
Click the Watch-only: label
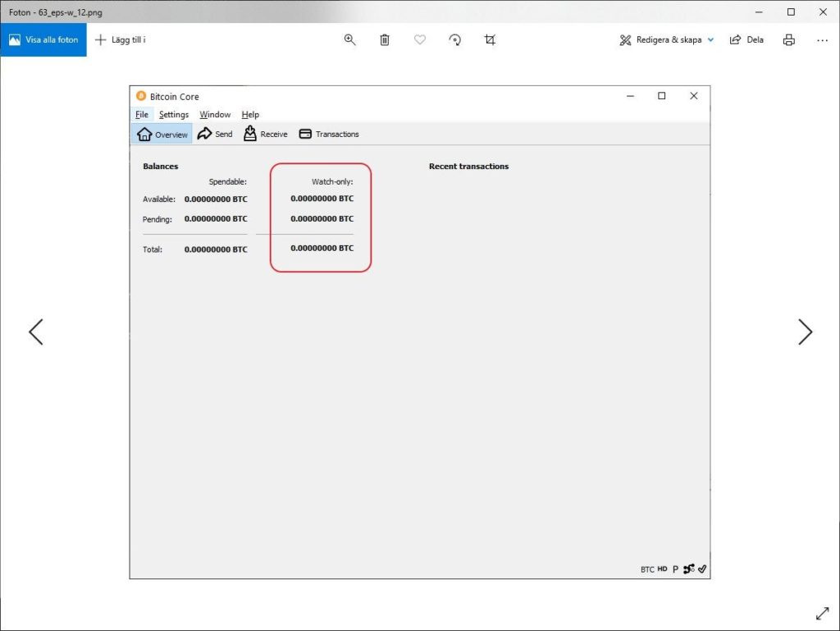pos(332,181)
